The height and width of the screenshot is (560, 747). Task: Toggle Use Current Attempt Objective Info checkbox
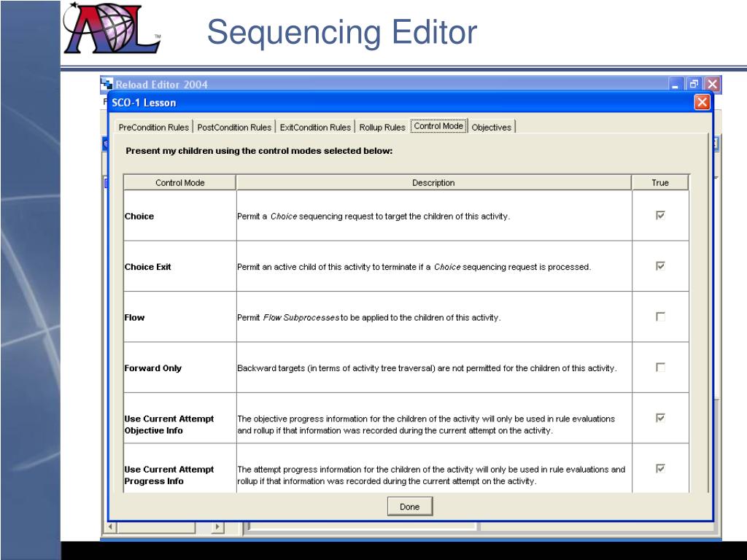(x=660, y=418)
